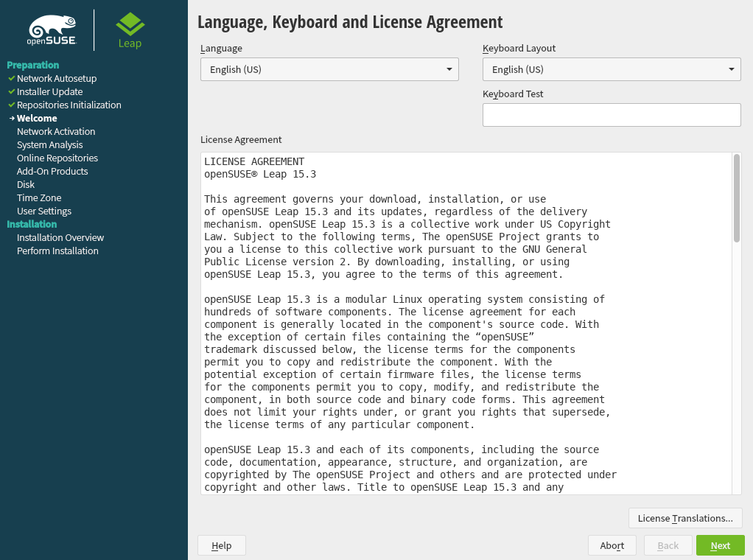Click the License Agreement section label

pyautogui.click(x=241, y=139)
